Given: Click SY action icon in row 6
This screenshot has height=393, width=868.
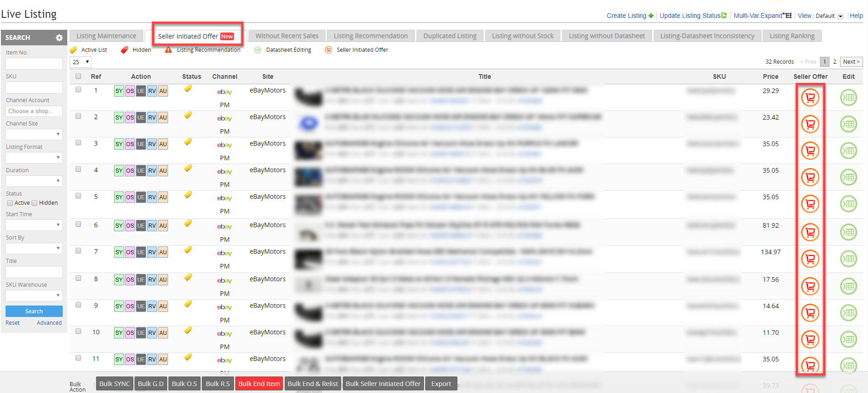Looking at the screenshot, I should 119,226.
